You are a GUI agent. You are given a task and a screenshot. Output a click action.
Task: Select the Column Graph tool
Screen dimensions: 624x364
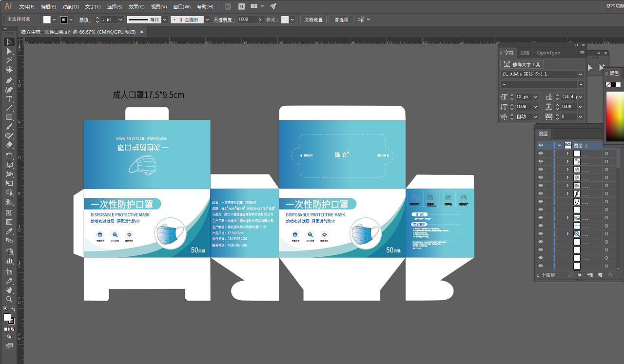(x=9, y=261)
